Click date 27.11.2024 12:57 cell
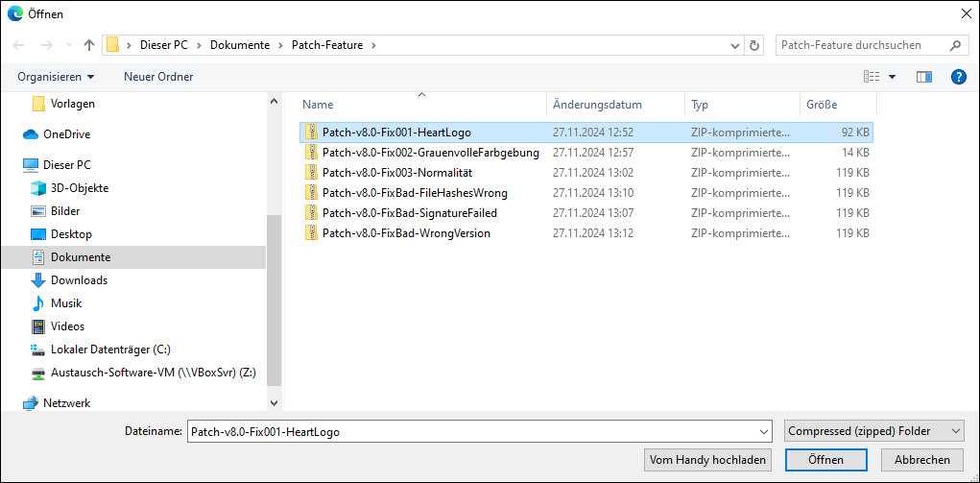The image size is (980, 483). (594, 152)
